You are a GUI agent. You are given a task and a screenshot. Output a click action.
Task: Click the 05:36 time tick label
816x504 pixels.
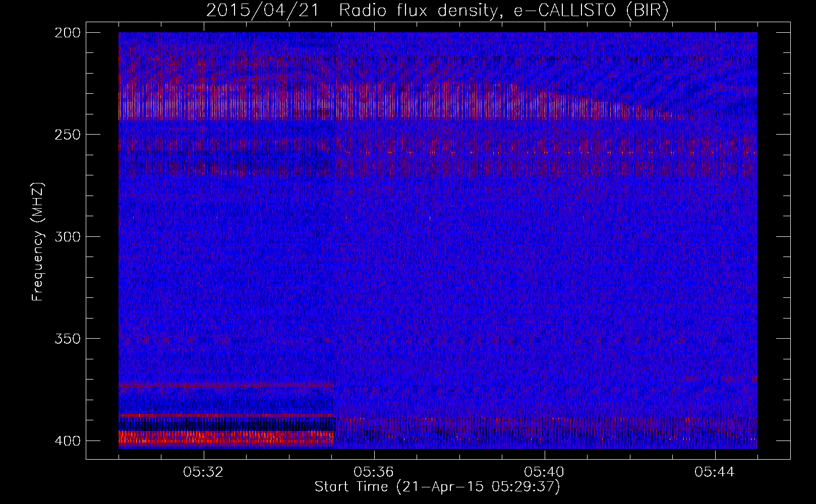coord(374,472)
